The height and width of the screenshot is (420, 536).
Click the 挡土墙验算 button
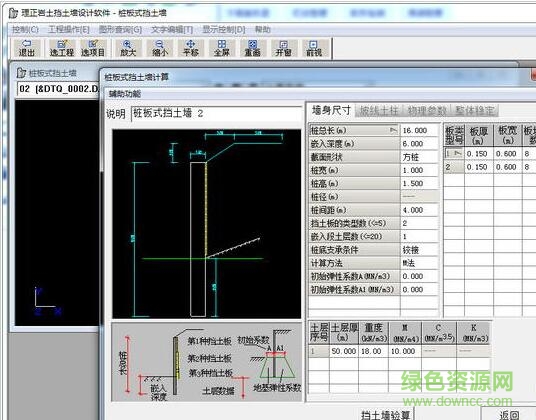coord(385,415)
